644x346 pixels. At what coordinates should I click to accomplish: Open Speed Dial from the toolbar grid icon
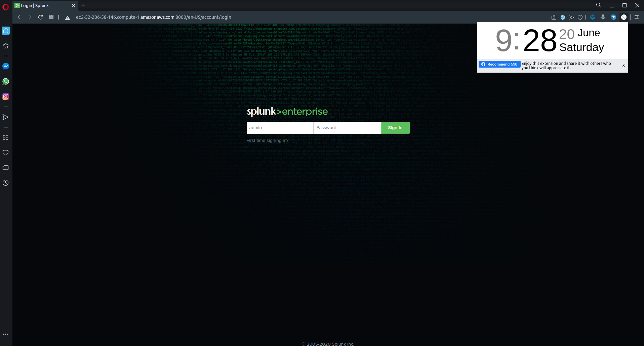pyautogui.click(x=51, y=17)
